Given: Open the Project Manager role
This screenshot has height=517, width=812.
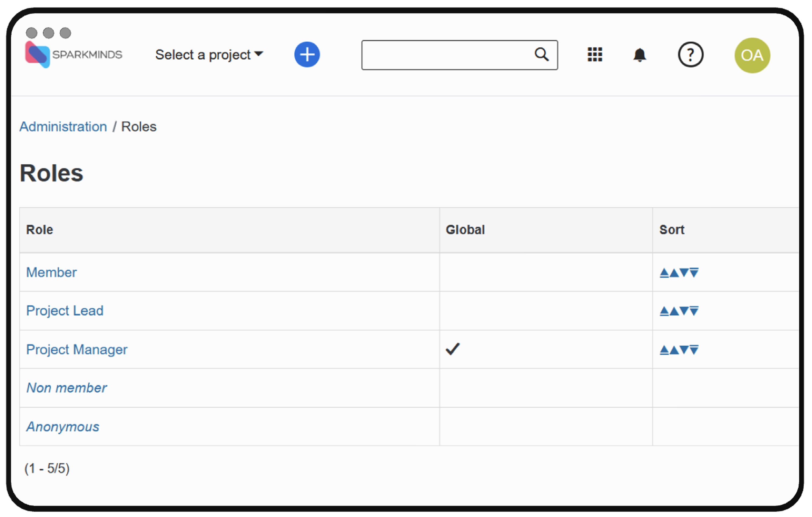Looking at the screenshot, I should 77,350.
